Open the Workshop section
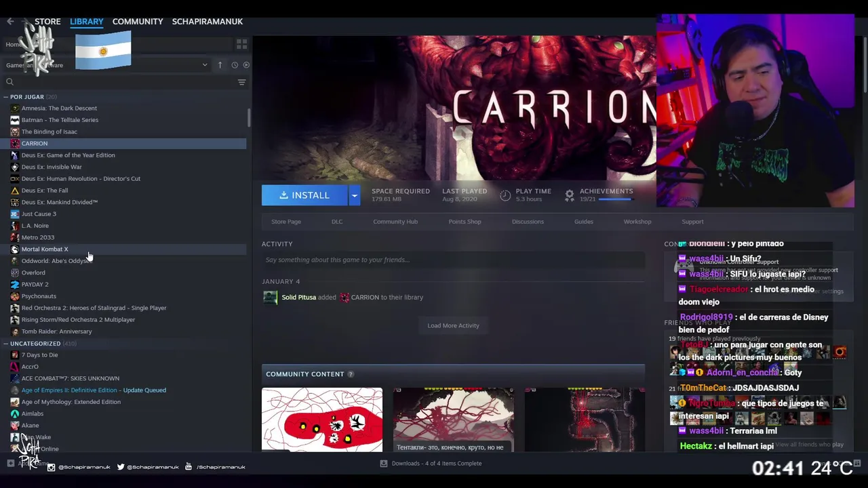 pos(637,222)
